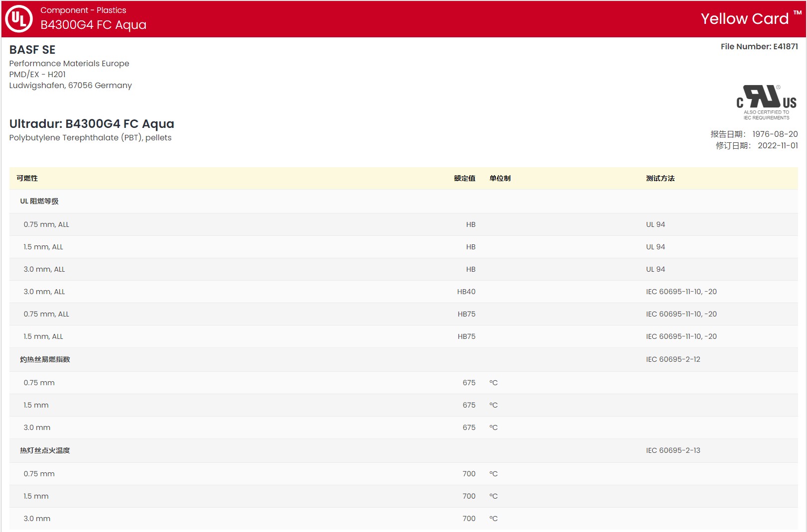
Task: Click HB75 value in the 1.5 mm row
Action: 466,336
